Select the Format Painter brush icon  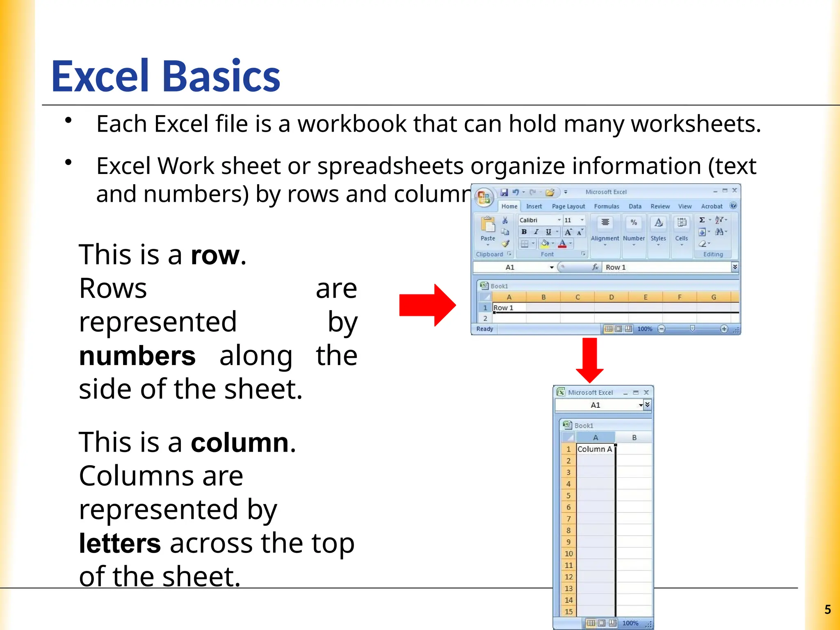point(505,244)
